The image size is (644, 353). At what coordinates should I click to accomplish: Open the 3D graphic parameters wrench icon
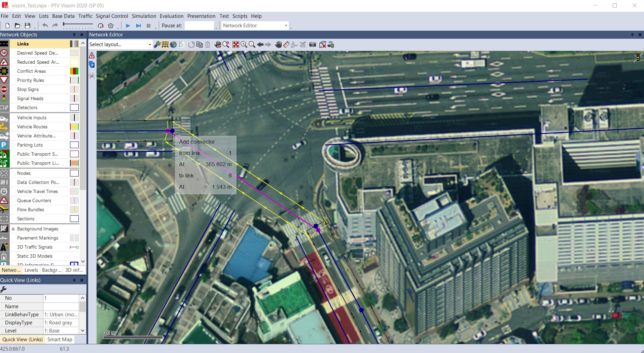(x=331, y=44)
